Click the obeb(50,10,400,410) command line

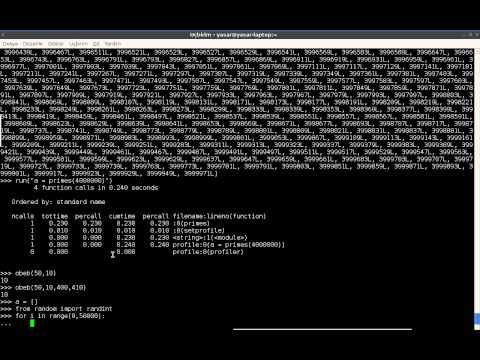point(43,287)
